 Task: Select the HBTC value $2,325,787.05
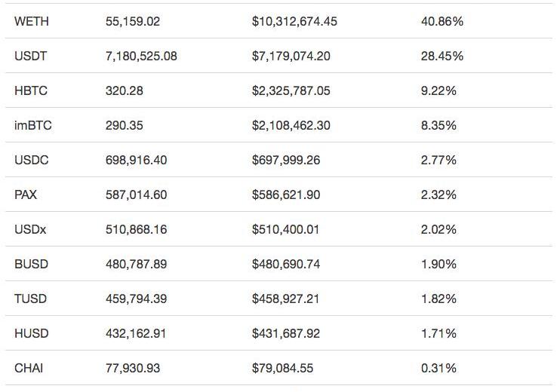point(291,91)
